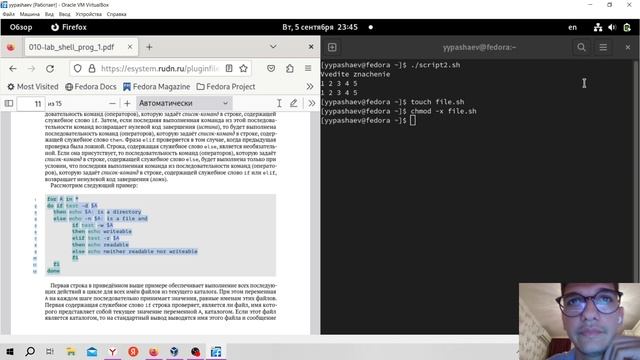Open the Windows Start menu

click(10, 351)
